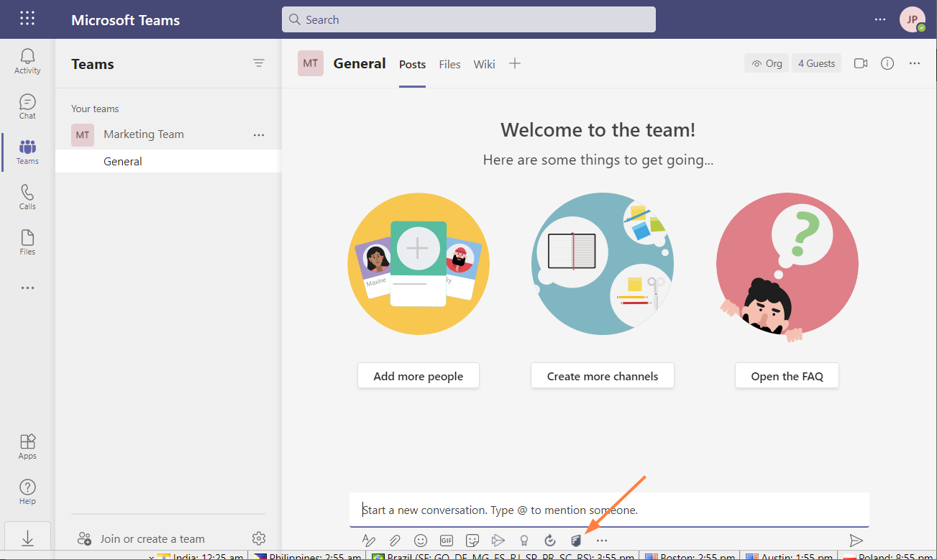The height and width of the screenshot is (560, 937).
Task: Switch to the Wiki tab
Action: [484, 63]
